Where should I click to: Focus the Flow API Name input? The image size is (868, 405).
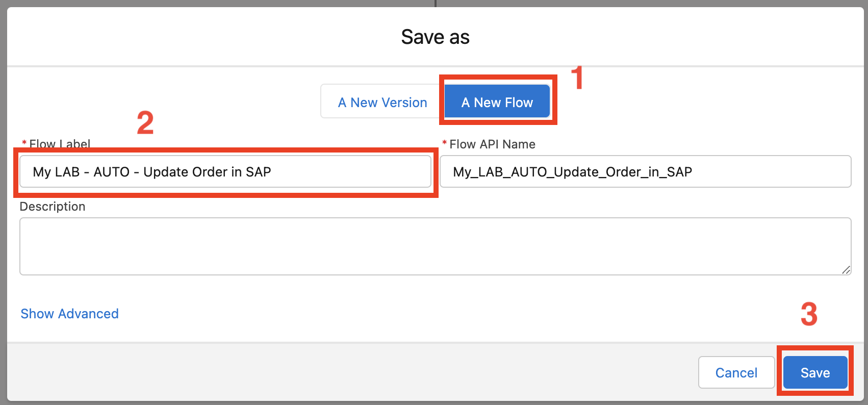(645, 172)
